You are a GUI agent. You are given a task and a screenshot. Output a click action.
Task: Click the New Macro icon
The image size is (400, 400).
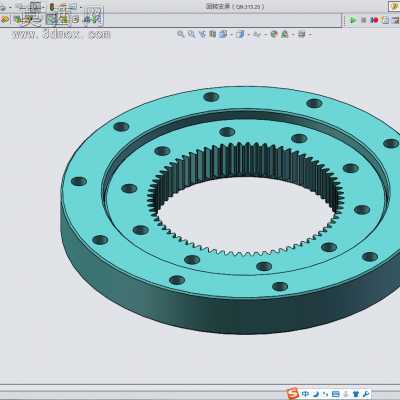point(385,20)
